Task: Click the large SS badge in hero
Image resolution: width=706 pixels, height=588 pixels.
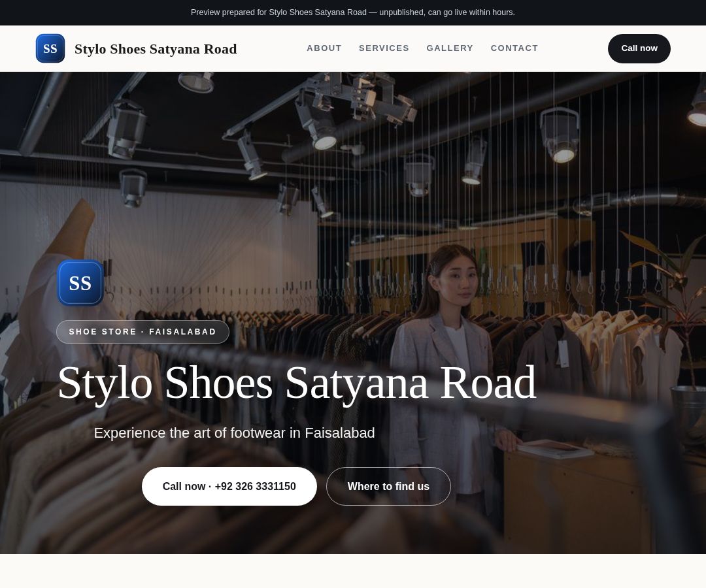Action: [x=80, y=283]
